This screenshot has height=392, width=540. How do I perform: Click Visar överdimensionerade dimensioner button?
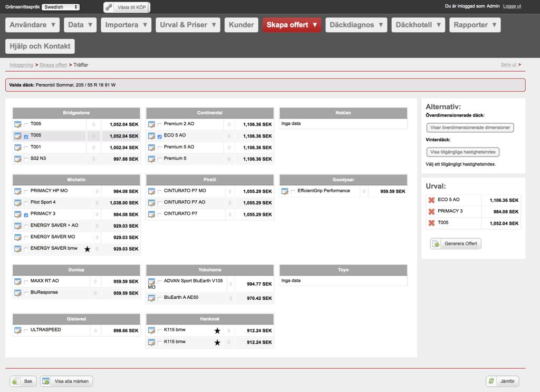click(x=470, y=128)
